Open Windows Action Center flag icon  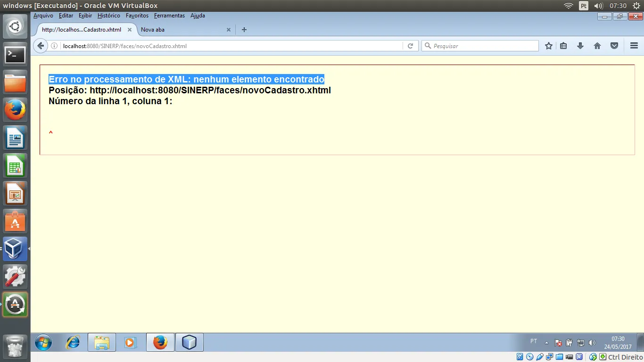point(558,343)
